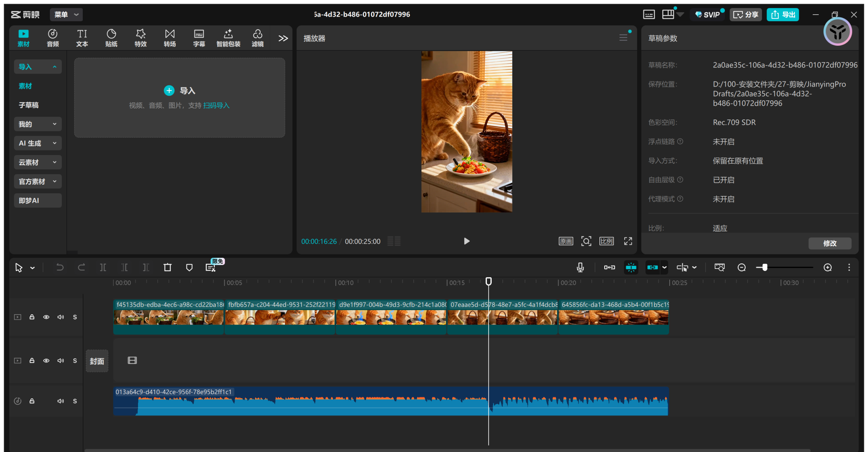Click the timeline zoom slider handle
868x452 pixels.
765,268
